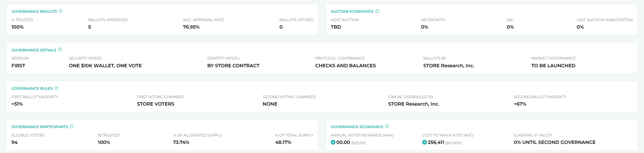Click the +67% second ballot majority value
This screenshot has height=153, width=644.
coord(520,104)
